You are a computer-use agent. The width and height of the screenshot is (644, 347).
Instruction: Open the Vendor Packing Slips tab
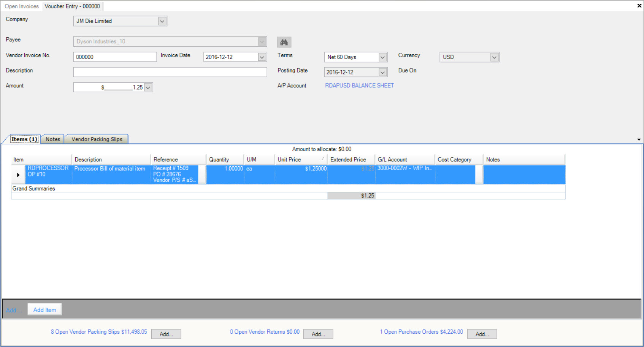click(x=97, y=139)
